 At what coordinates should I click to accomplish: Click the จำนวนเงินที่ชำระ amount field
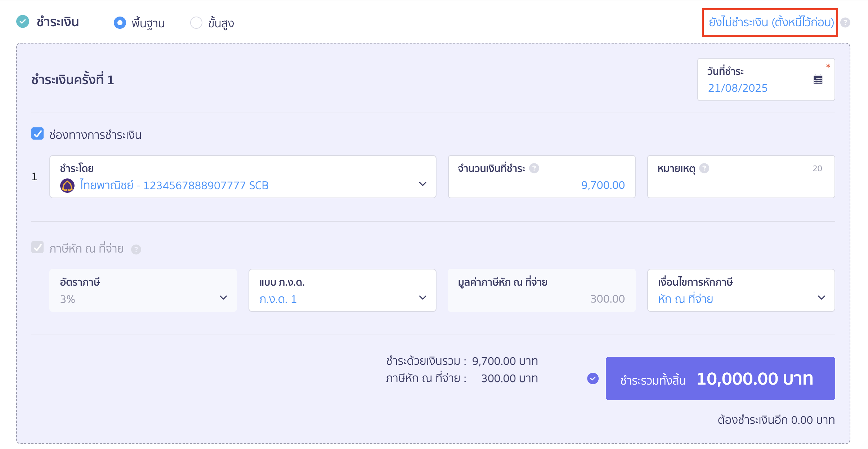[542, 177]
